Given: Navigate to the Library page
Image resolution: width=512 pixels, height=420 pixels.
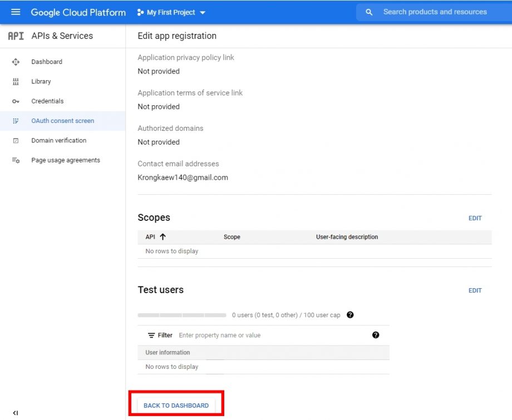Looking at the screenshot, I should coord(41,81).
